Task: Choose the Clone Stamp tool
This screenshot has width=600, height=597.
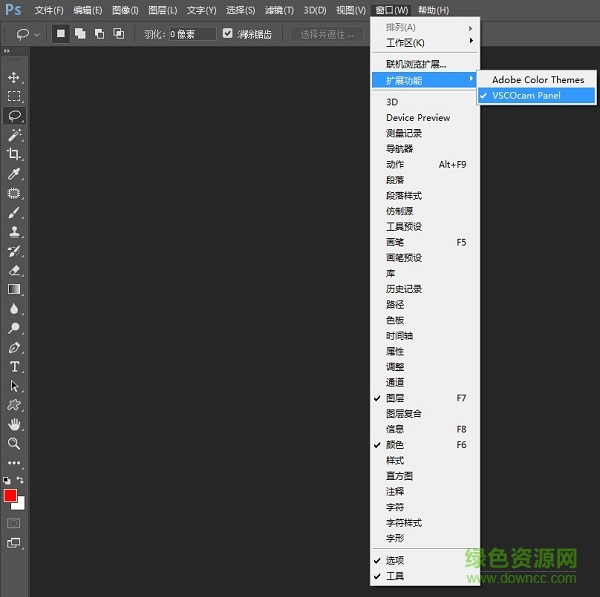Action: (x=14, y=231)
